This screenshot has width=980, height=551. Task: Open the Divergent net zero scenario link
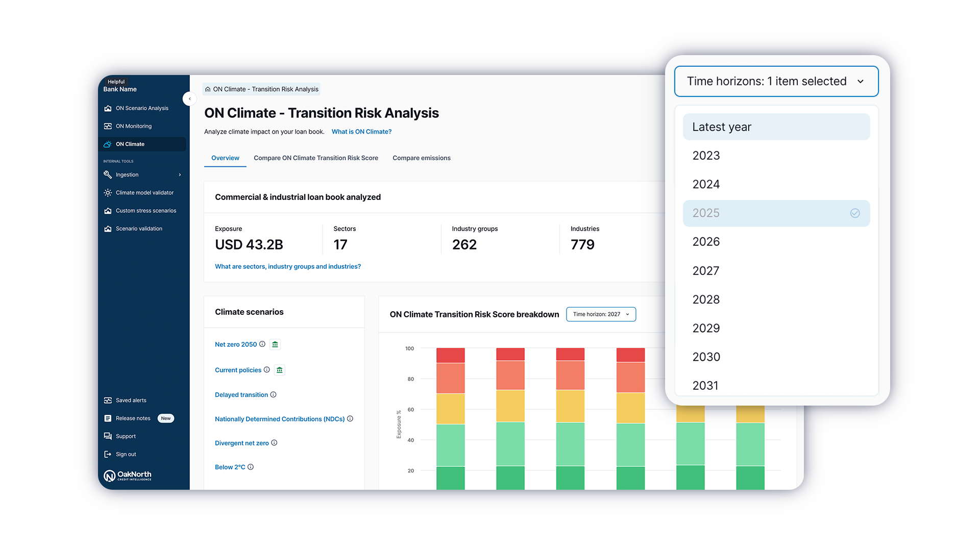[242, 443]
